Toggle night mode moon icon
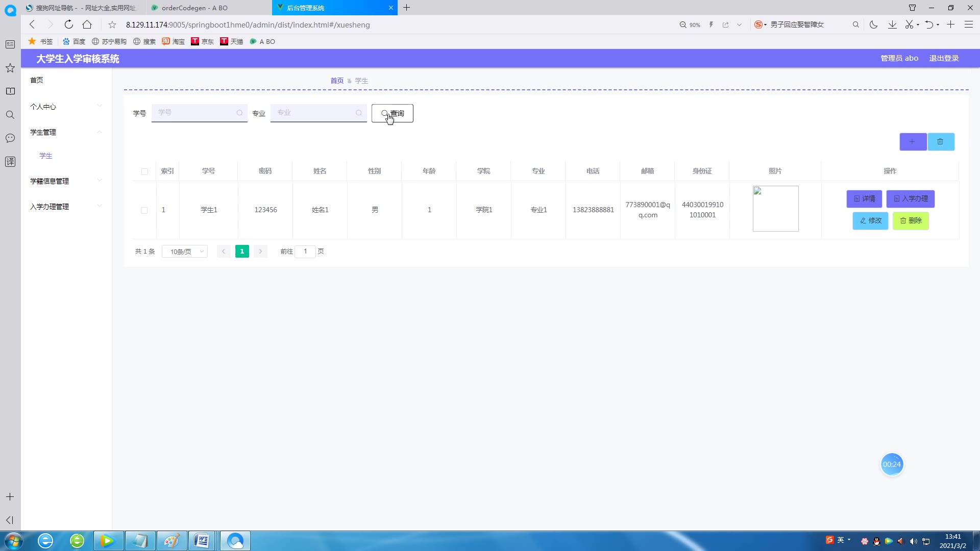The height and width of the screenshot is (551, 980). tap(873, 24)
